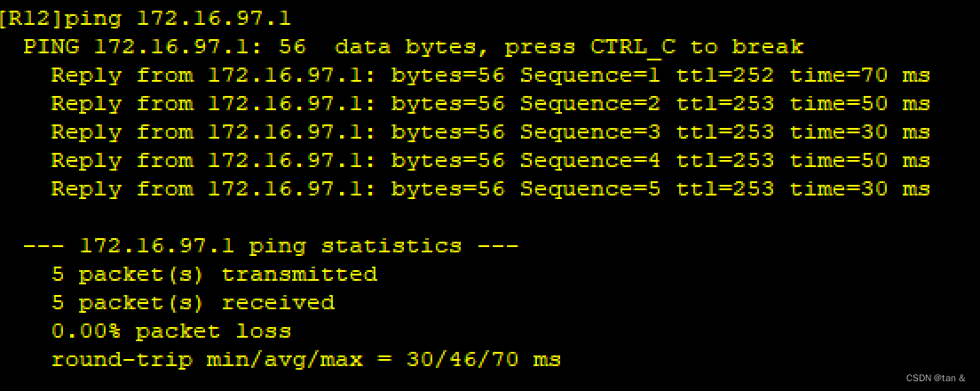Click the ping 172.16.97.1 command text
The height and width of the screenshot is (391, 980).
(178, 19)
